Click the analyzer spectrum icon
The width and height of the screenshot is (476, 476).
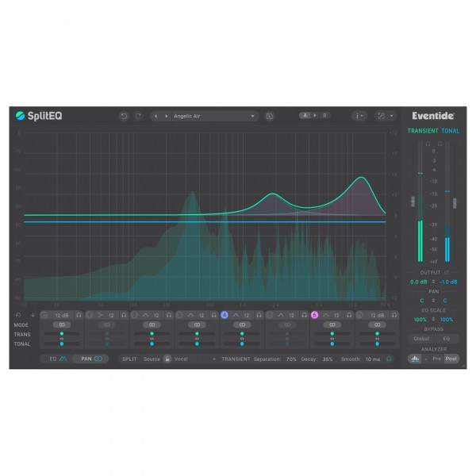pos(414,359)
